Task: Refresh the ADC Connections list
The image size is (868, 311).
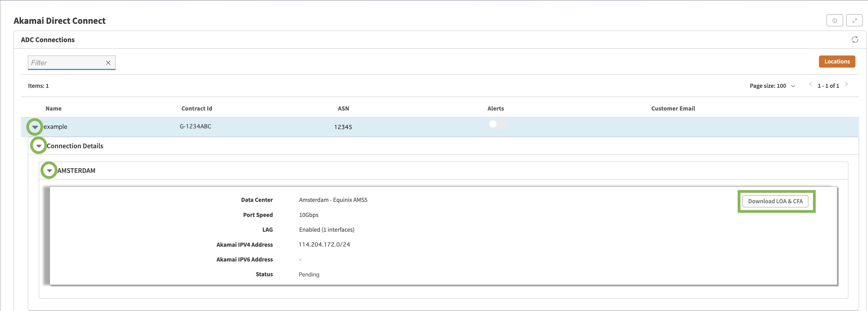Action: tap(855, 40)
